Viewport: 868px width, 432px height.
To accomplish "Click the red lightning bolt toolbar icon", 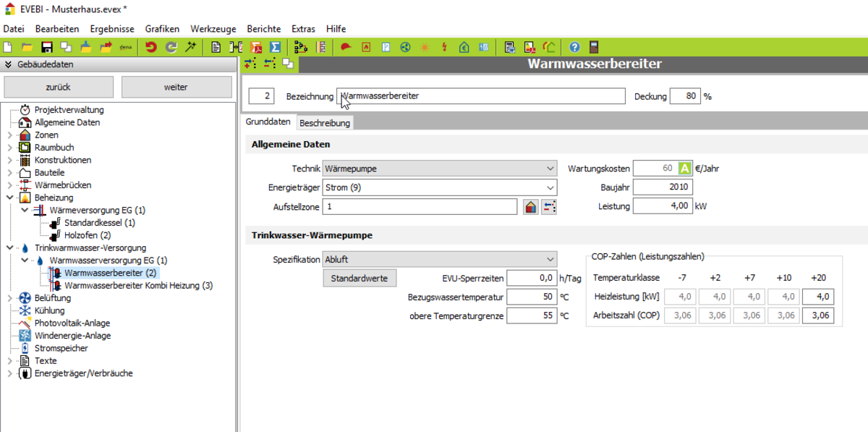I will click(444, 47).
